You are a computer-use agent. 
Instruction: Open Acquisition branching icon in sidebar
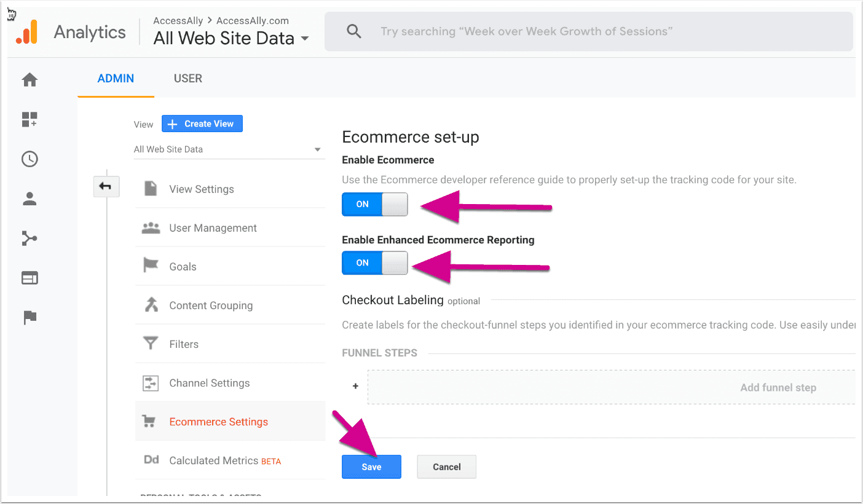(x=30, y=238)
